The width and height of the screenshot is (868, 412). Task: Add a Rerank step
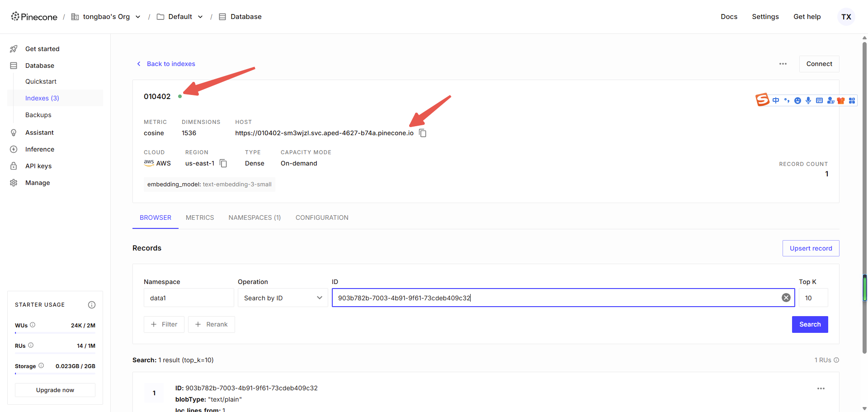tap(212, 324)
